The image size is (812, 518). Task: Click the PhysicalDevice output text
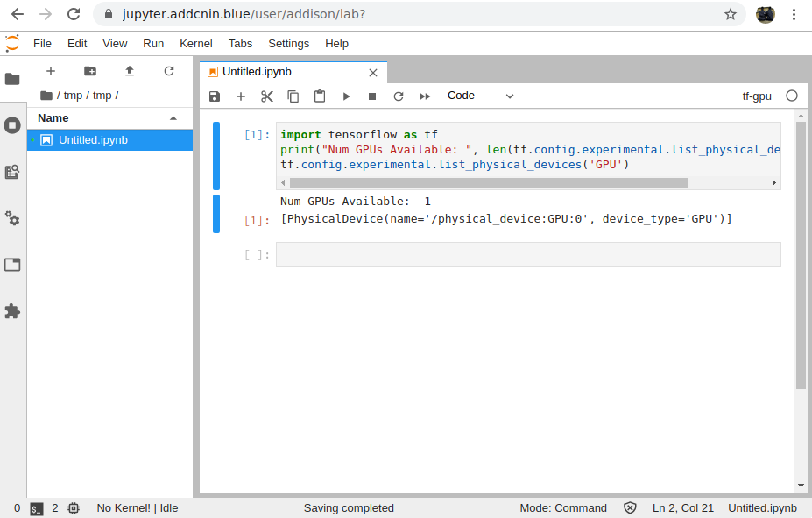[506, 219]
